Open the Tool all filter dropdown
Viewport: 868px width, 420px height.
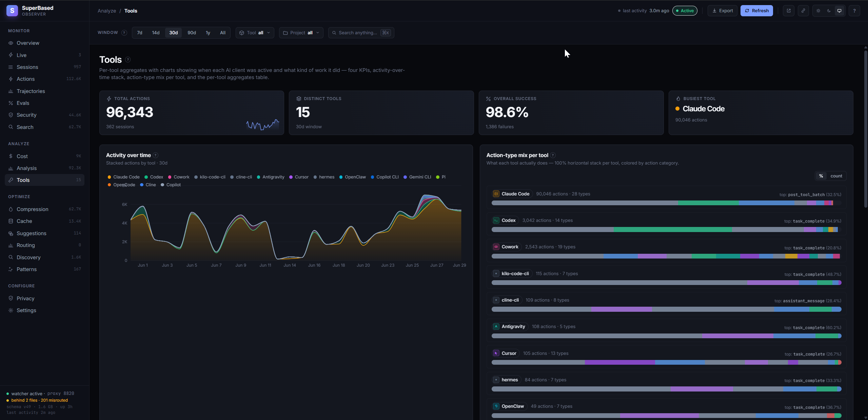click(255, 33)
